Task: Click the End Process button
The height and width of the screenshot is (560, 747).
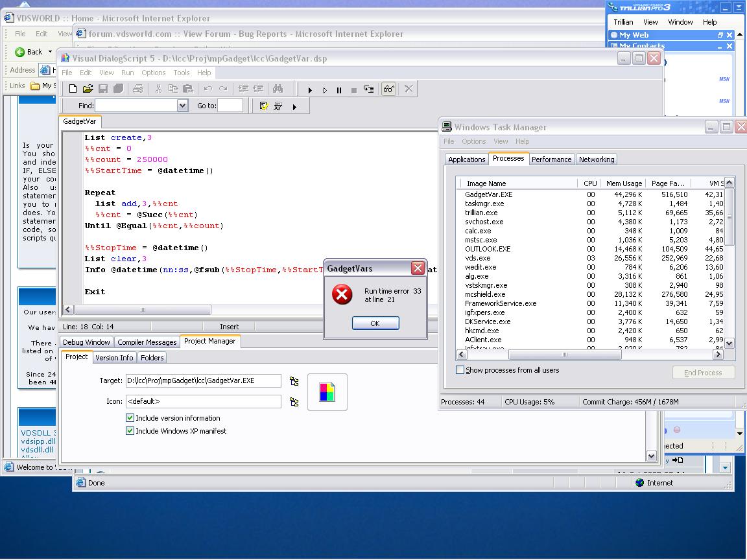Action: pyautogui.click(x=703, y=373)
